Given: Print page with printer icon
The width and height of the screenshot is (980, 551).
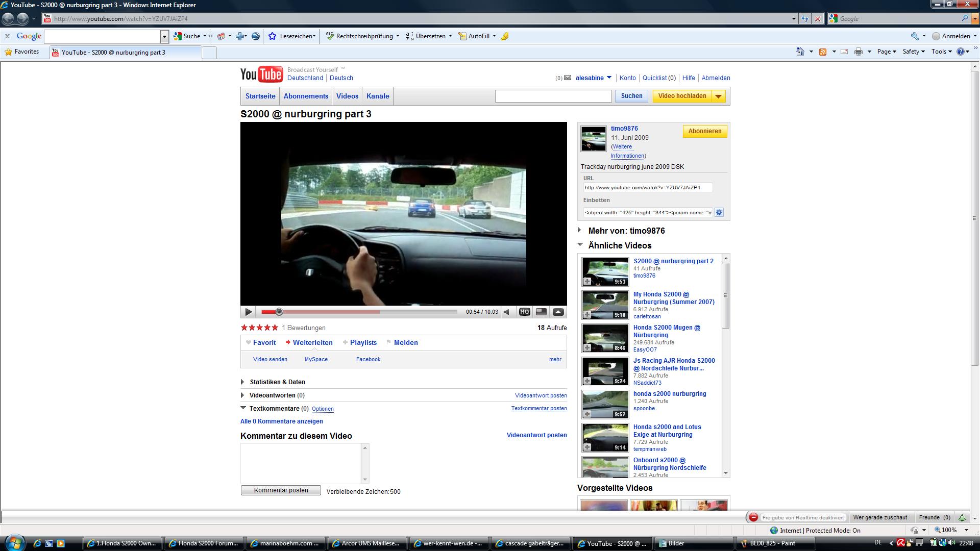Looking at the screenshot, I should 859,52.
